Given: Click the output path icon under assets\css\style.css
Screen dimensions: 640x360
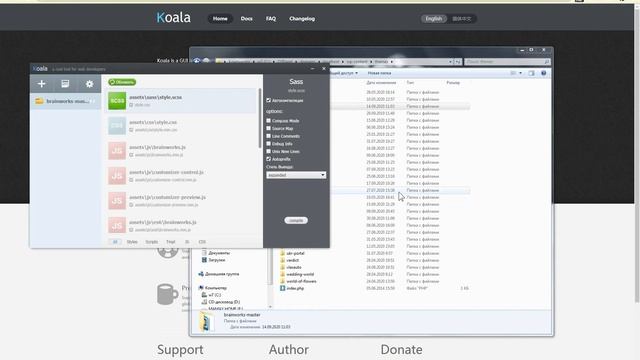Looking at the screenshot, I should (131, 130).
